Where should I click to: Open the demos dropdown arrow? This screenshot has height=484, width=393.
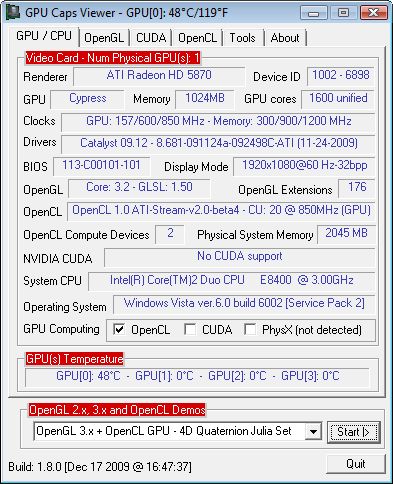[x=313, y=432]
